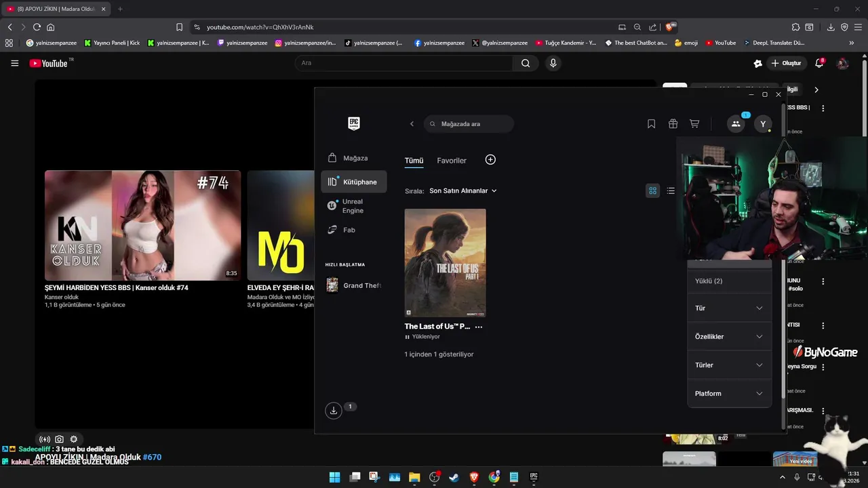Expand the Türler filter
The height and width of the screenshot is (488, 868).
pyautogui.click(x=729, y=365)
